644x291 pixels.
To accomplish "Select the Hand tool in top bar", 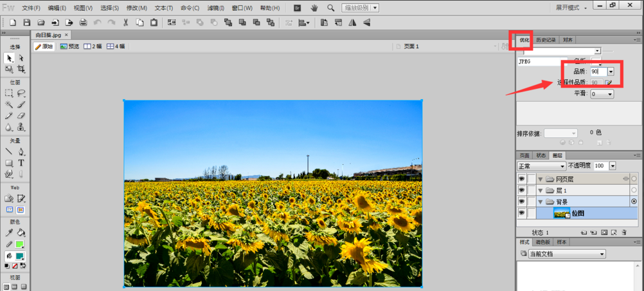I will [x=314, y=8].
